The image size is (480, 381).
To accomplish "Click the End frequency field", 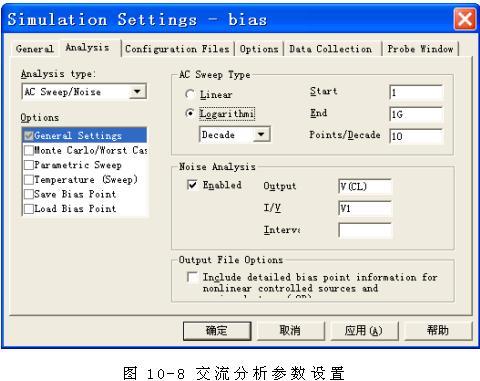I will tap(416, 114).
